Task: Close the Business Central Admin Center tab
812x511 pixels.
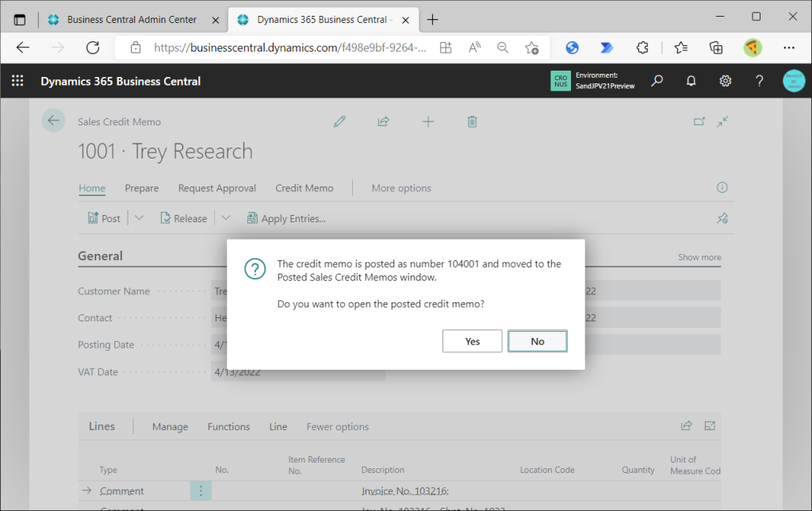Action: [216, 20]
